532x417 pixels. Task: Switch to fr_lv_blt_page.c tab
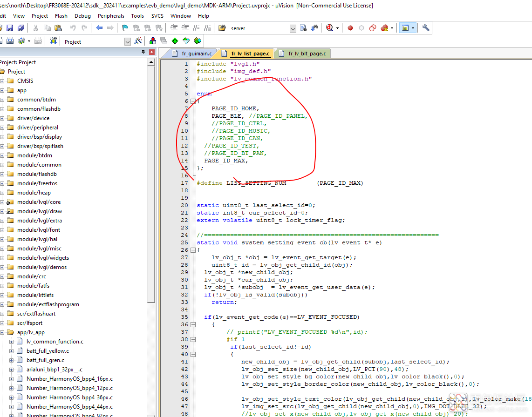click(303, 54)
